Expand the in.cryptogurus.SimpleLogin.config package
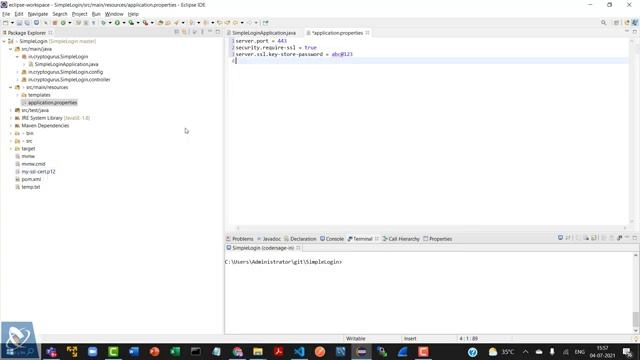The height and width of the screenshot is (360, 640). tap(18, 72)
